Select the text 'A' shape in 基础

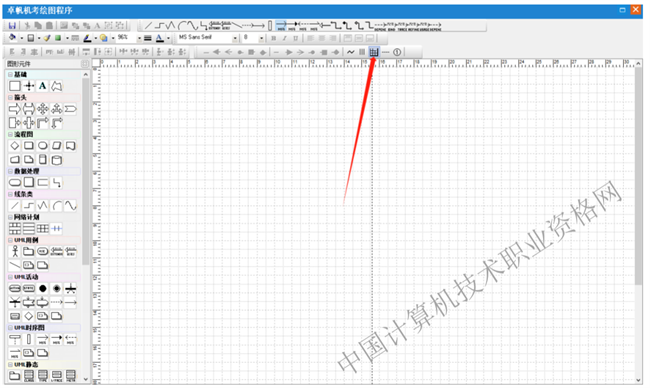(42, 86)
